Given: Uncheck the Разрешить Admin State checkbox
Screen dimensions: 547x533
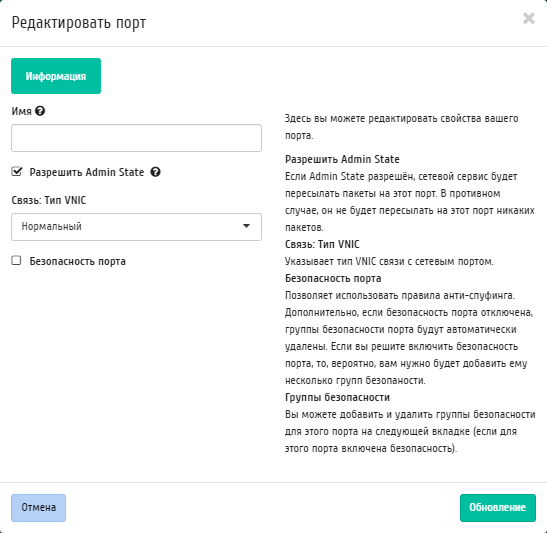Looking at the screenshot, I should 16,172.
